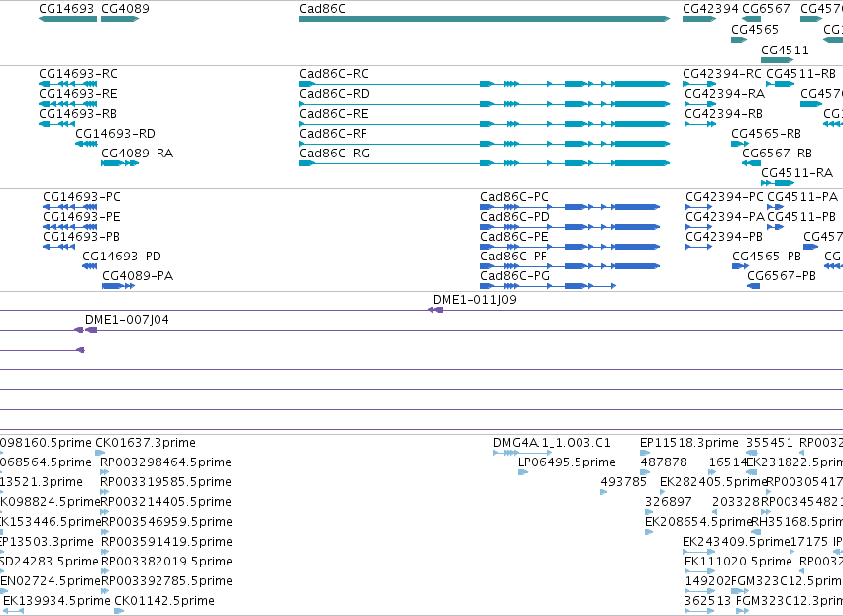The width and height of the screenshot is (843, 616).
Task: Select protein CG14693-PC
Action: [70, 207]
